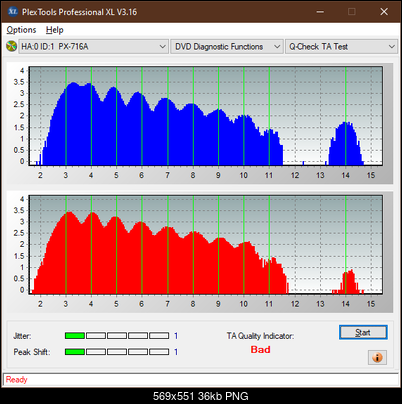Click the Ready status bar text
402x404 pixels.
(x=16, y=380)
